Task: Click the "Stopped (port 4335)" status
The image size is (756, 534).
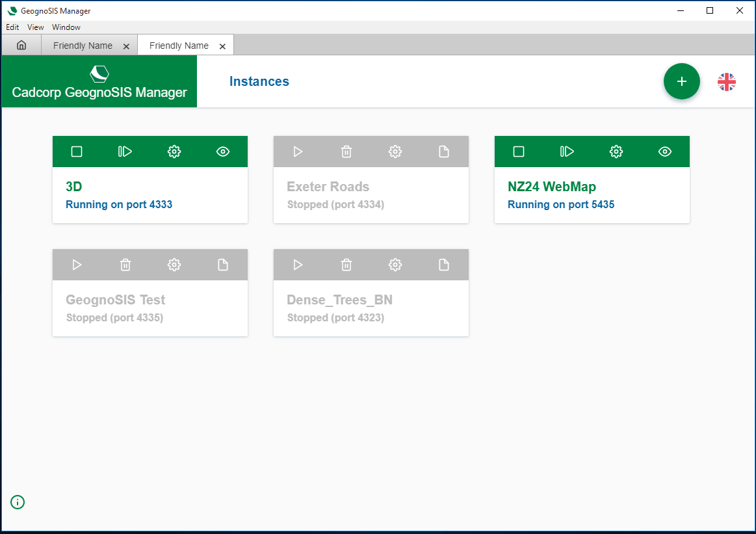Action: (x=115, y=318)
